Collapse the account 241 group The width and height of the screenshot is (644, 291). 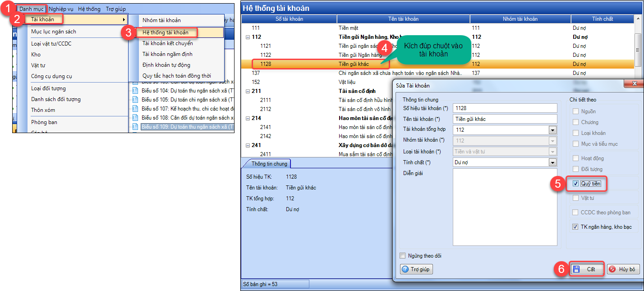pos(248,145)
